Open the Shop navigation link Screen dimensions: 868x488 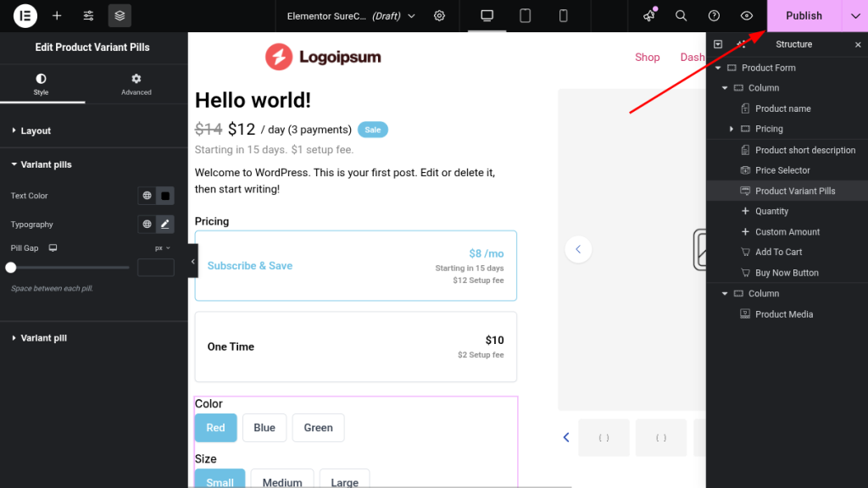point(647,57)
